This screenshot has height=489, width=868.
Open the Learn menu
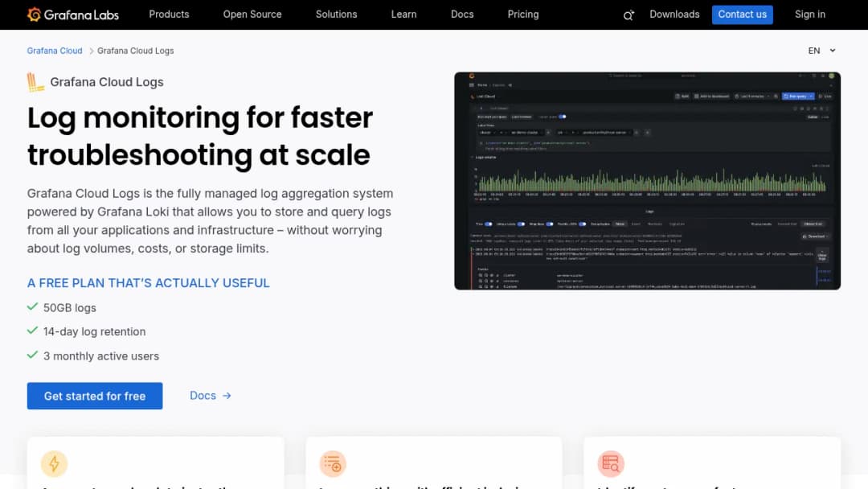click(403, 14)
